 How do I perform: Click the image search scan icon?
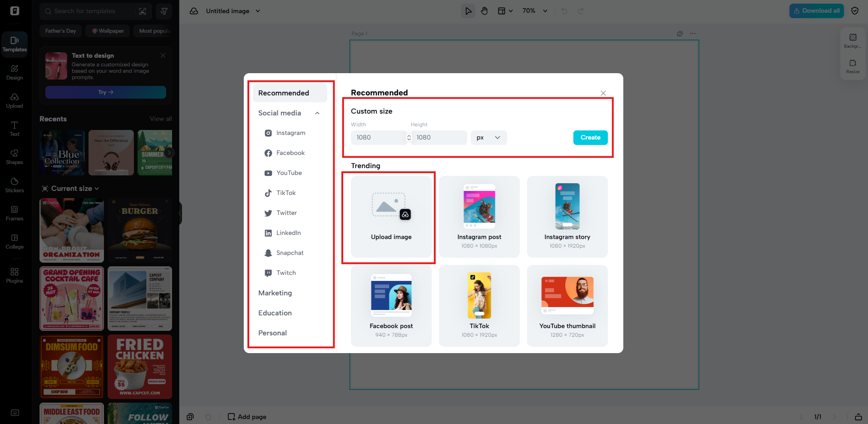[143, 11]
